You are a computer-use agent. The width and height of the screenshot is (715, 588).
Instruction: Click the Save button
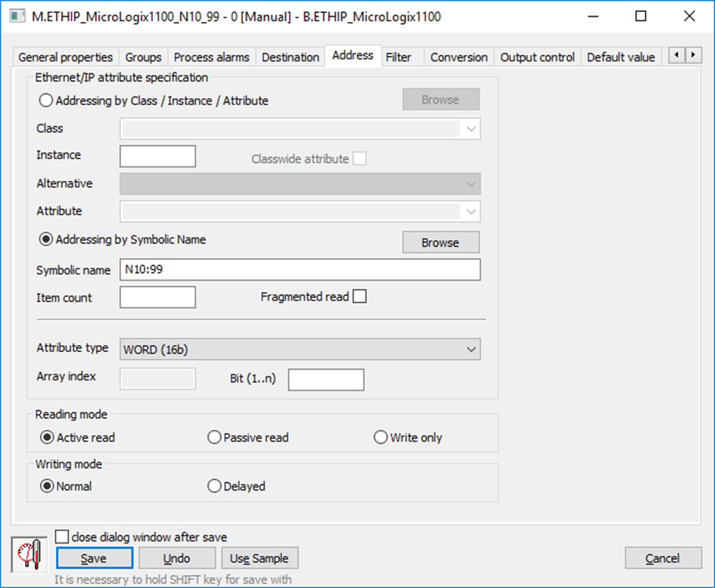point(95,558)
